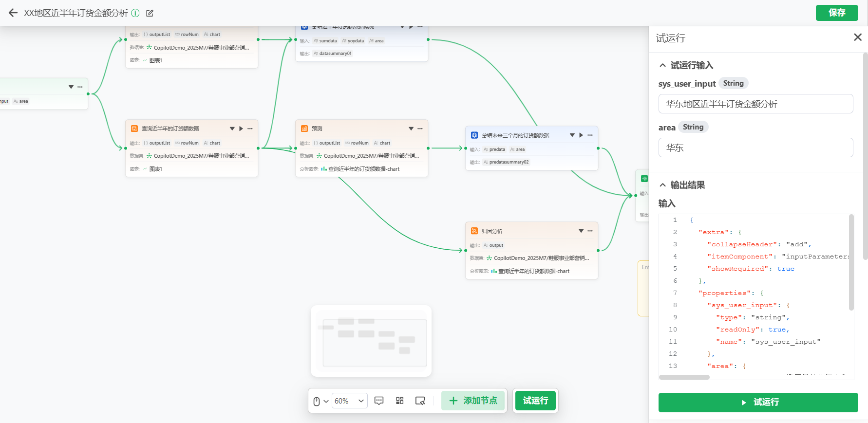
Task: Open the more options menu on the 归因分析 node
Action: (x=590, y=231)
